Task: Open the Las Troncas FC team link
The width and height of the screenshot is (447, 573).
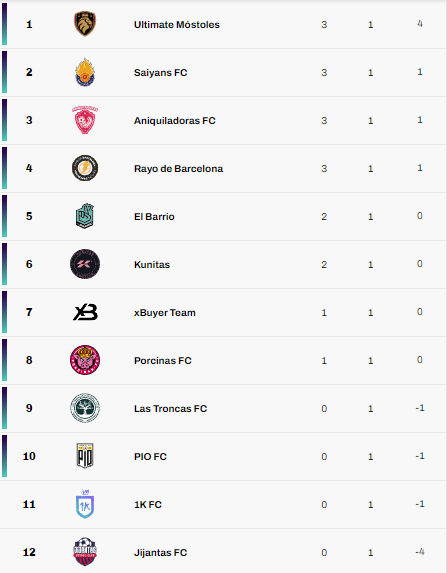Action: (170, 409)
